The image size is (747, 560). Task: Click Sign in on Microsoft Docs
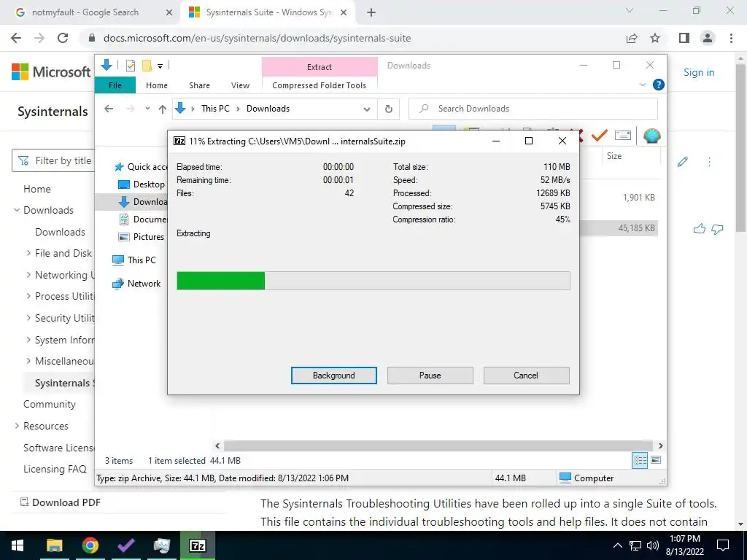pyautogui.click(x=699, y=72)
